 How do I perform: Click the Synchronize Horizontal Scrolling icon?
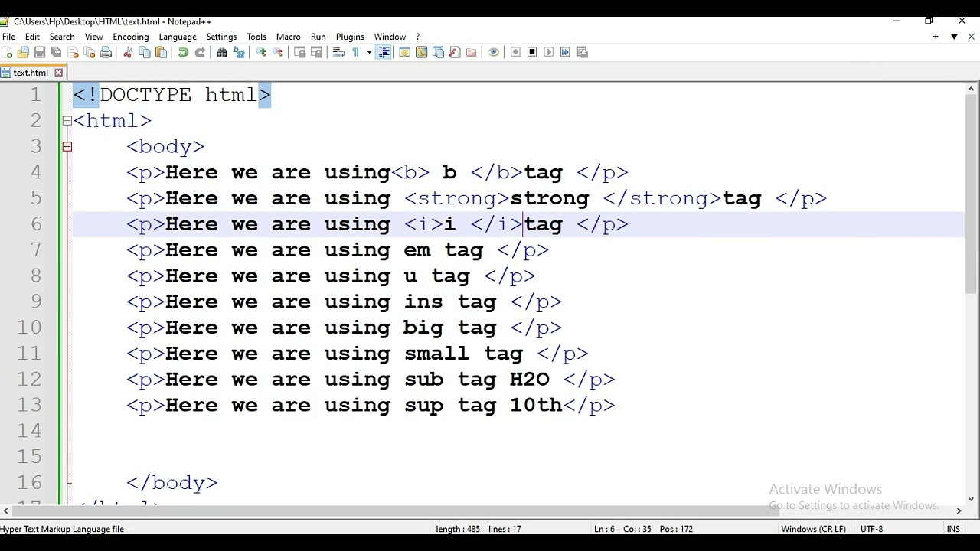click(x=317, y=52)
